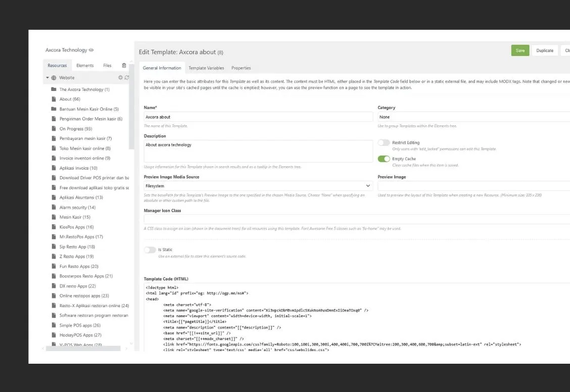Click document icon beside Invoice inventori online
This screenshot has width=570, height=392.
54,158
